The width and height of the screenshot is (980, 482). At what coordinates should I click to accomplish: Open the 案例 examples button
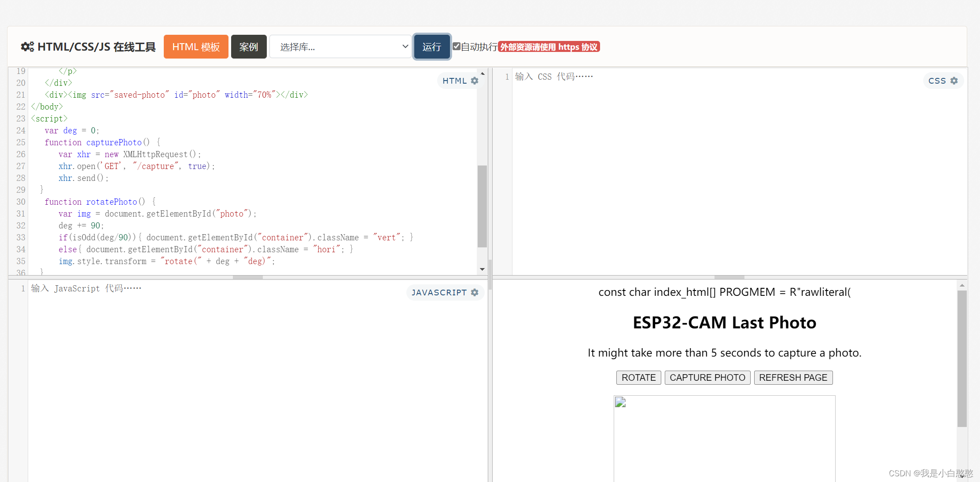click(249, 47)
